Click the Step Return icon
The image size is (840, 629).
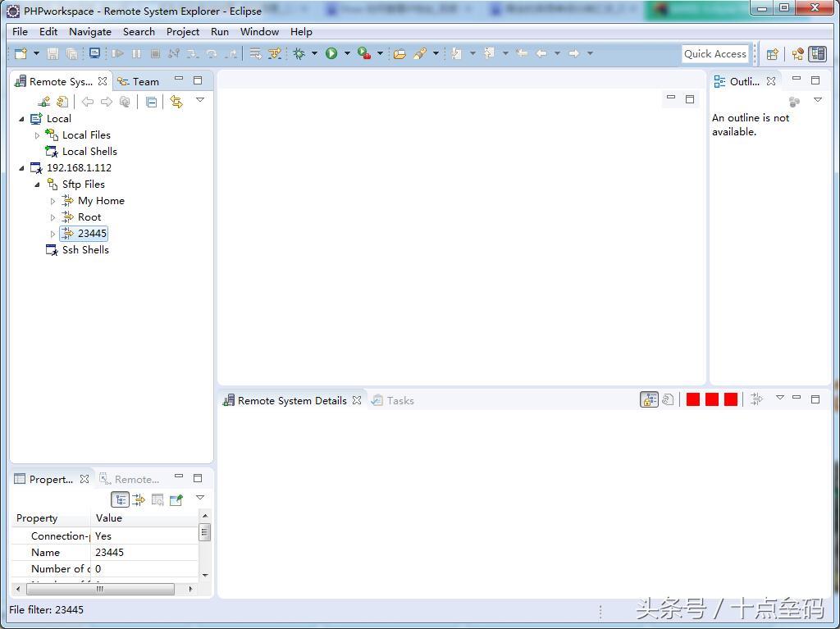pyautogui.click(x=231, y=53)
